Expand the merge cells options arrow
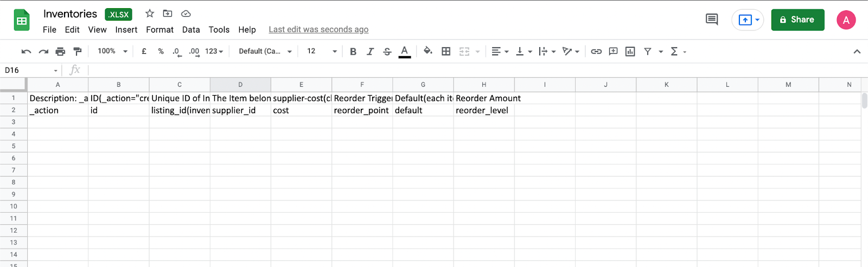This screenshot has height=267, width=868. pyautogui.click(x=477, y=52)
